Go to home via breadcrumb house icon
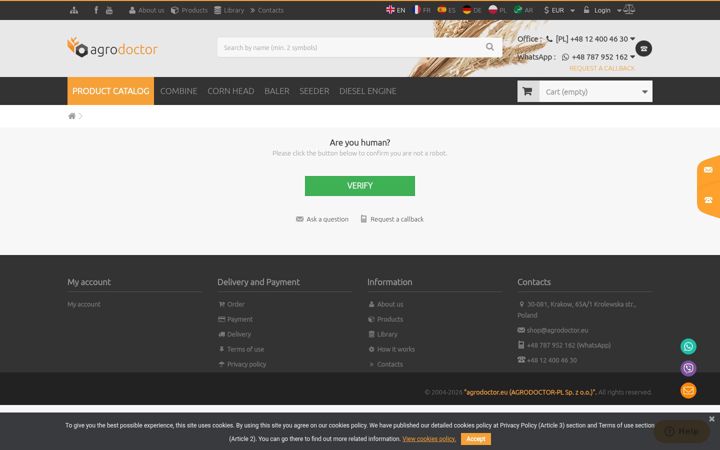 (x=72, y=116)
